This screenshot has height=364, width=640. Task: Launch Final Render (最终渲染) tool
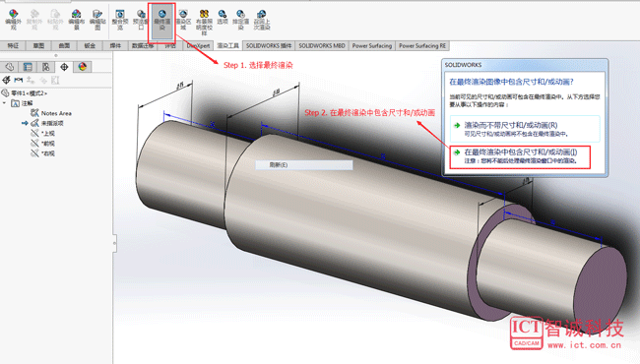162,20
